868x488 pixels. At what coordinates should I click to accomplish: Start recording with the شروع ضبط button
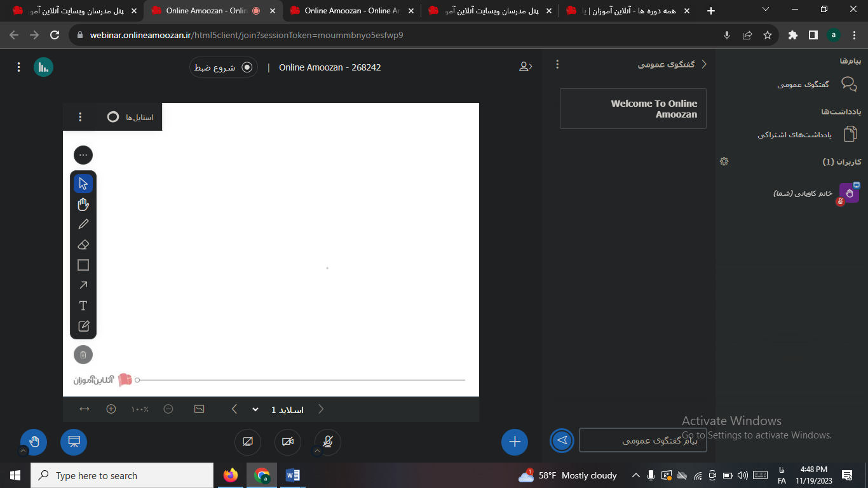pos(224,67)
